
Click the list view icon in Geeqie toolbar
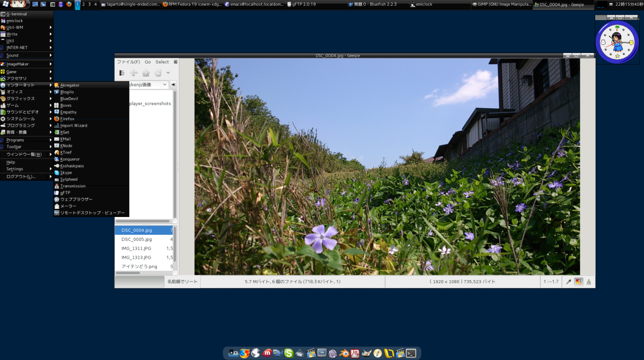coord(121,73)
